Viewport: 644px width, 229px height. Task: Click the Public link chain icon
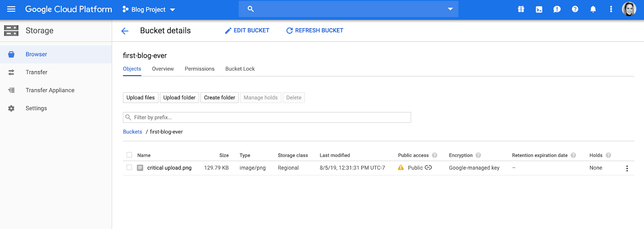pos(428,168)
